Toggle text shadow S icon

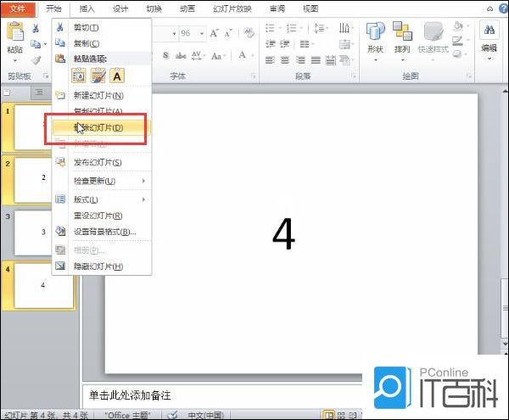(x=165, y=55)
